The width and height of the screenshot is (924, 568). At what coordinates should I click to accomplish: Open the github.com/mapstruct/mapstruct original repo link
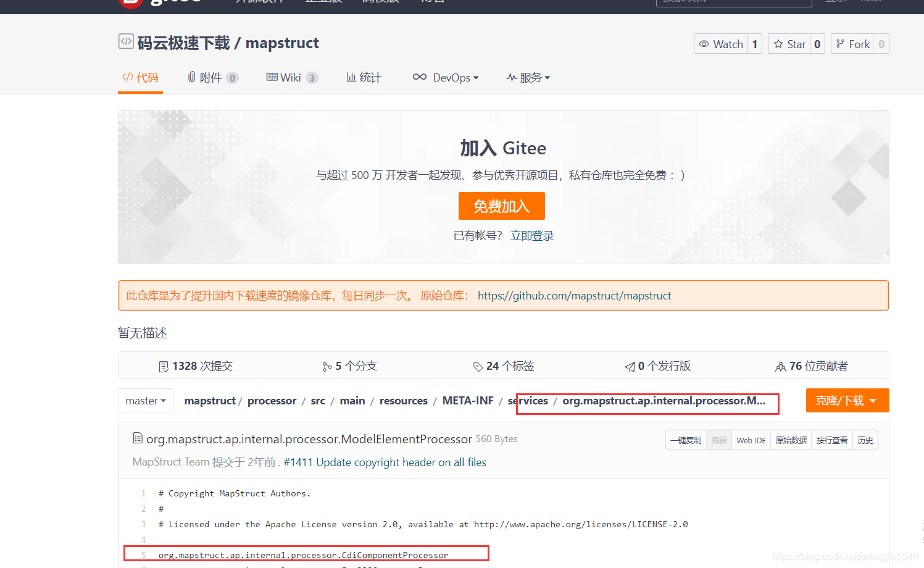(574, 296)
